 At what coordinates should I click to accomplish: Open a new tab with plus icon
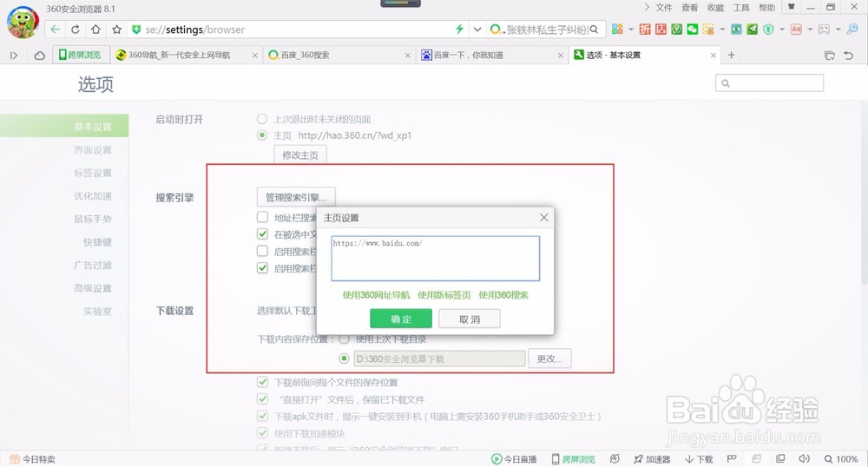point(731,55)
